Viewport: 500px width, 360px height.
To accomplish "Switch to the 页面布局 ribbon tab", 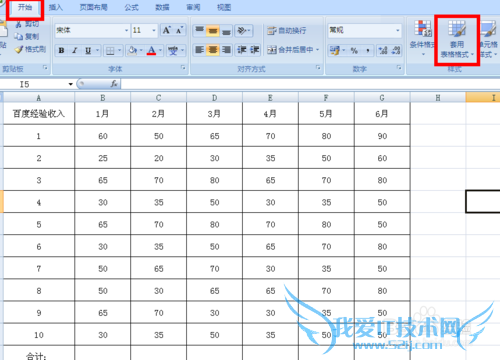I will click(93, 7).
